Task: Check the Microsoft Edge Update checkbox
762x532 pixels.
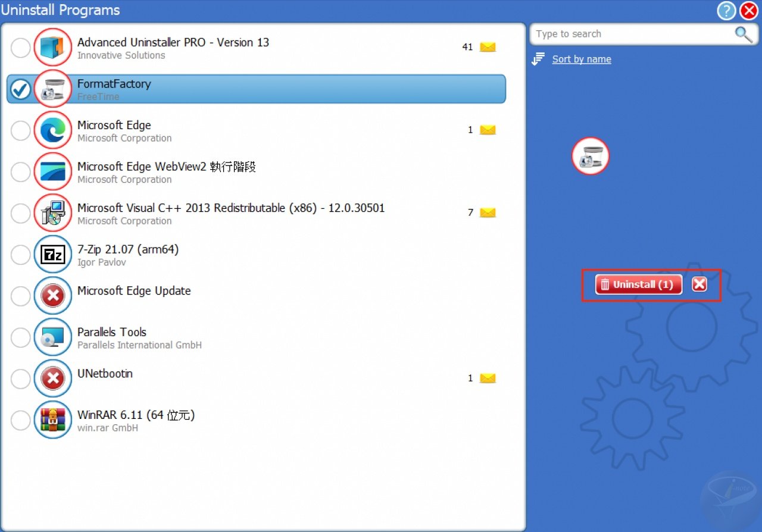Action: pyautogui.click(x=21, y=296)
